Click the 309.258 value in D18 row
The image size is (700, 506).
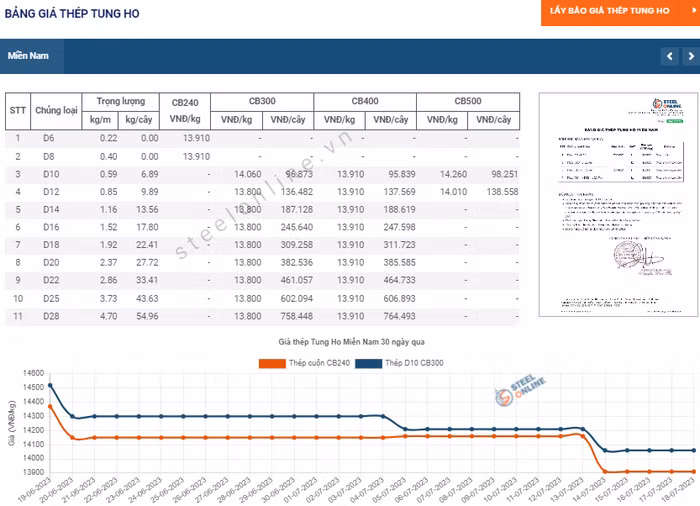click(x=297, y=245)
